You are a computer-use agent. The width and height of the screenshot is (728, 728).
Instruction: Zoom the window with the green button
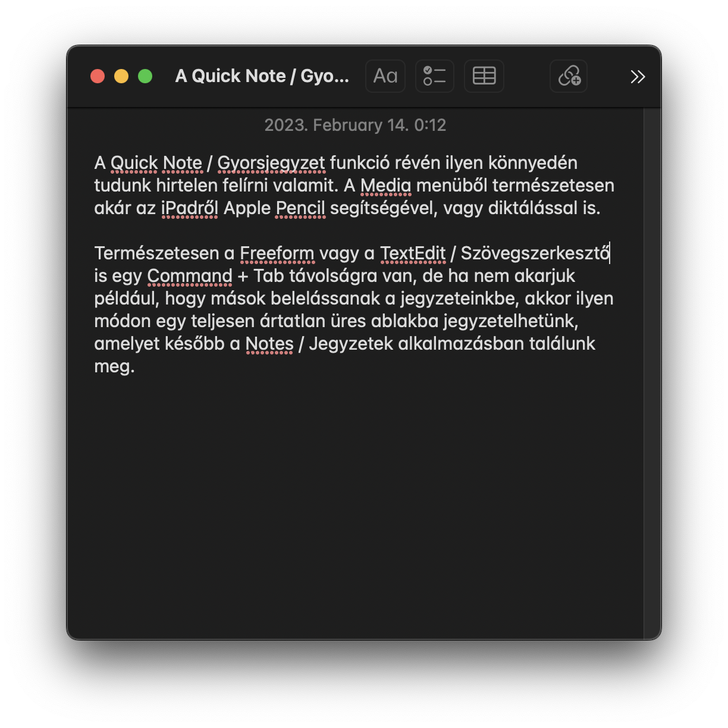pos(145,76)
